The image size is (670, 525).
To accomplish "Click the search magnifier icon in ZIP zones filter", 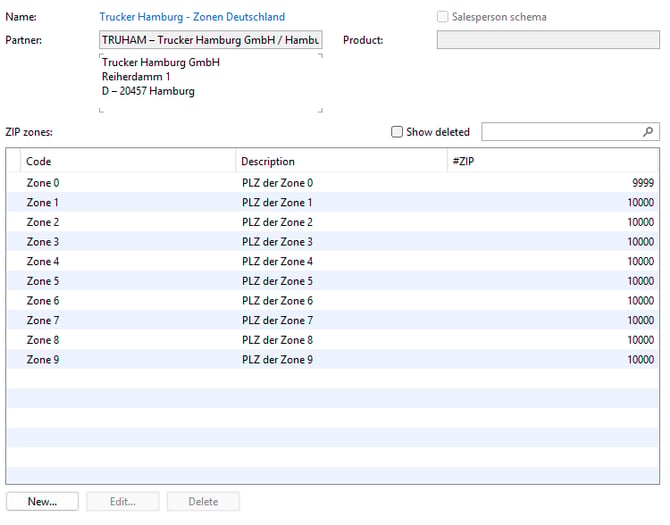I will 648,132.
